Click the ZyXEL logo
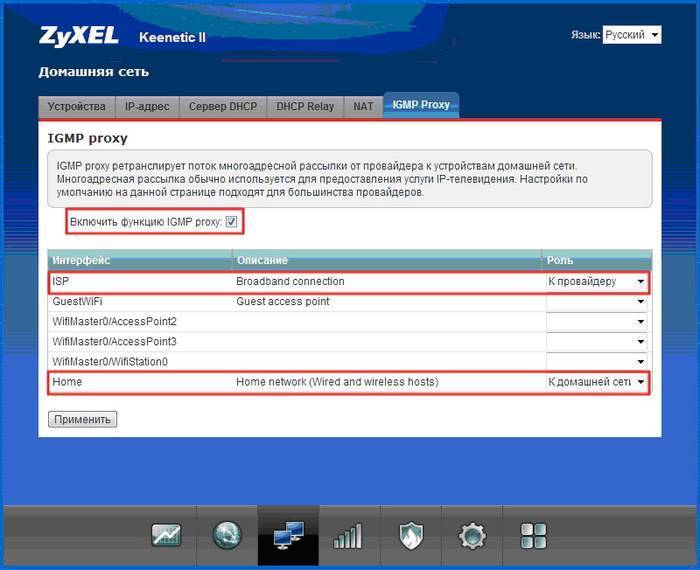This screenshot has width=700, height=570. (79, 37)
